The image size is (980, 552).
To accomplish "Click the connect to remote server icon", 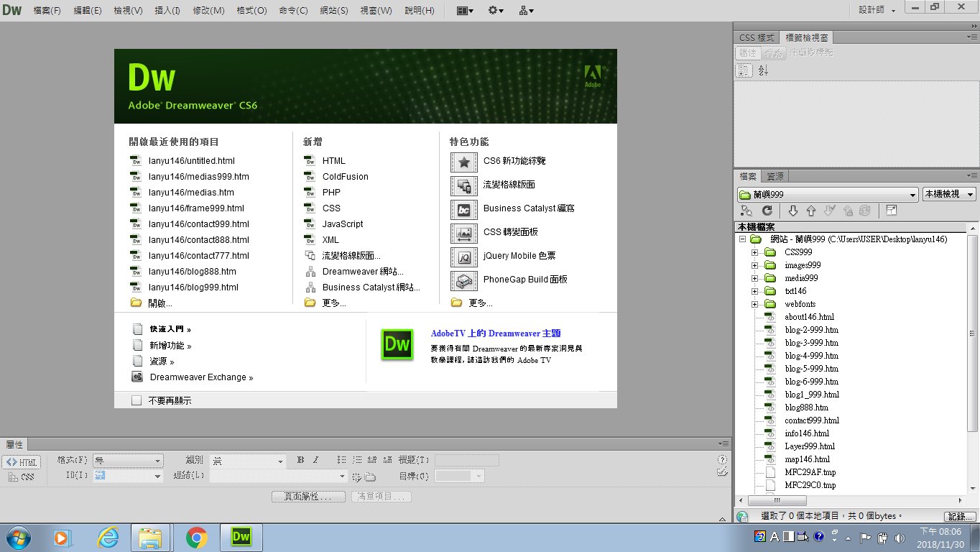I will click(746, 211).
